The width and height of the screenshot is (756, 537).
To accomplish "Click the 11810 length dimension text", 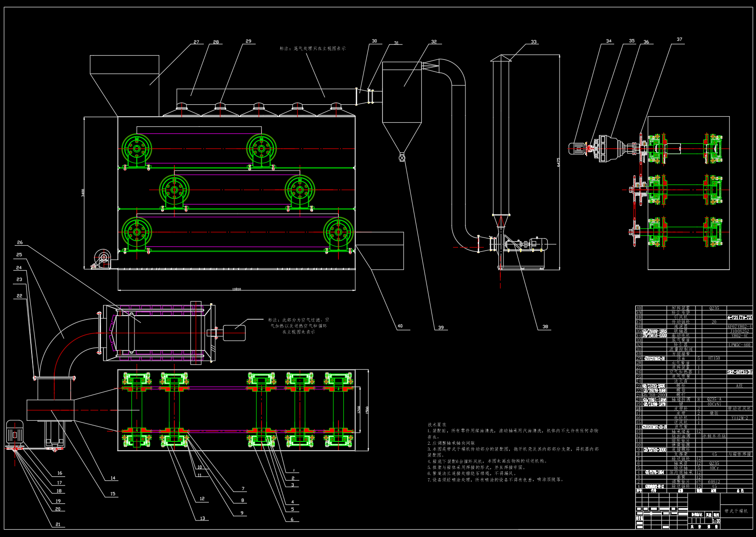I will click(236, 289).
